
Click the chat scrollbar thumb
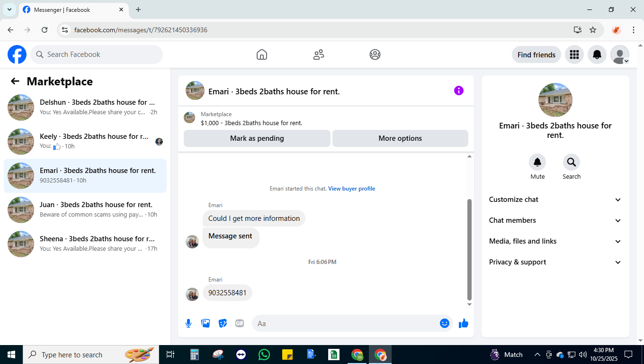pyautogui.click(x=469, y=250)
